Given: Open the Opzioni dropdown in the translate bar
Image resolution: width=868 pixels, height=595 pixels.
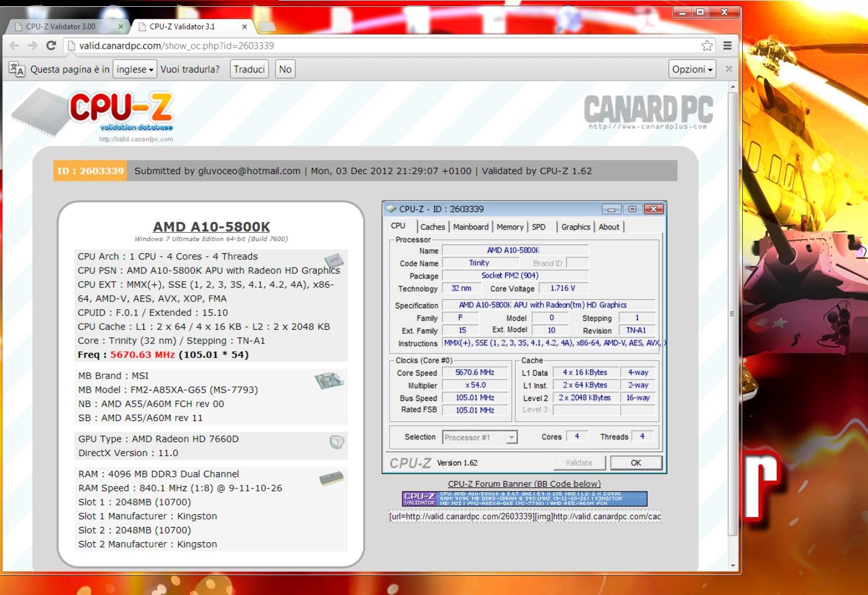Looking at the screenshot, I should click(x=692, y=69).
